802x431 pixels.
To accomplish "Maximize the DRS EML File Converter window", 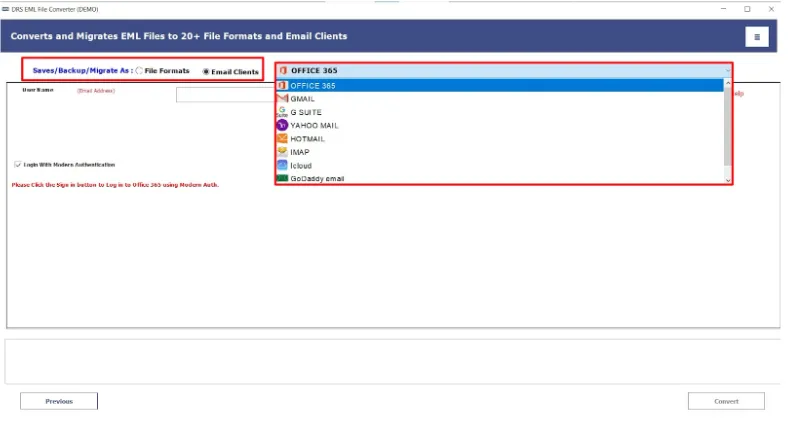I will 747,9.
